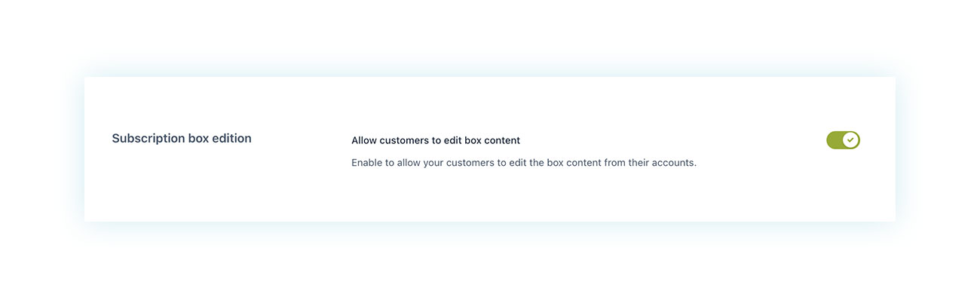The image size is (980, 291).
Task: Click the word 'customers' in the bold label
Action: 404,140
